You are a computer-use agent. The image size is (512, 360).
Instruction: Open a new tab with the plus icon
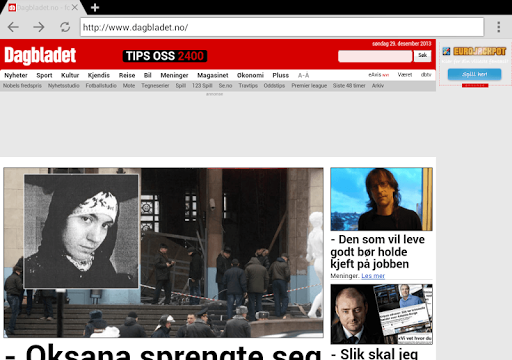tap(95, 7)
